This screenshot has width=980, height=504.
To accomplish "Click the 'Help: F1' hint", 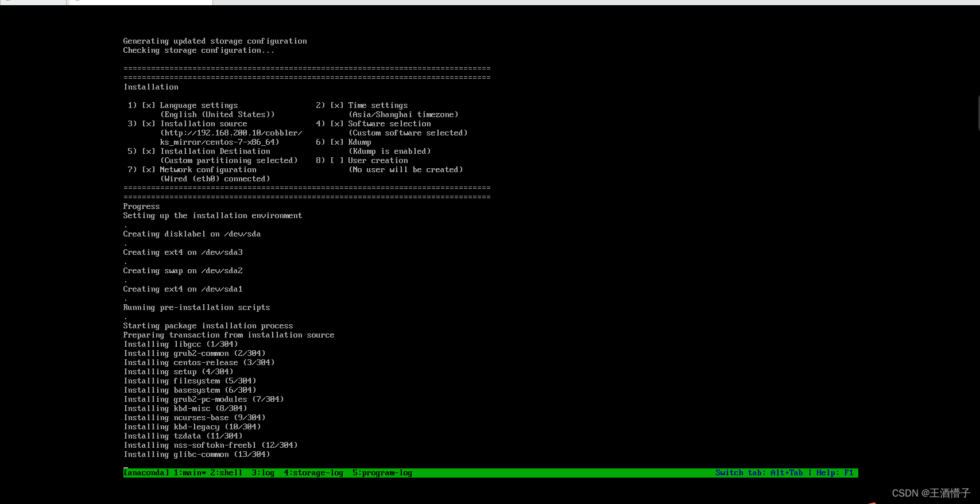I will 835,473.
